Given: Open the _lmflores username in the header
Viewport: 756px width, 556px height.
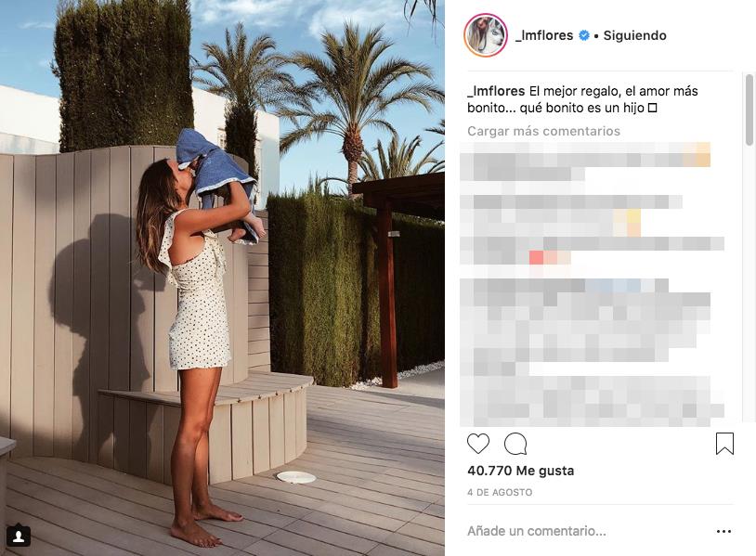Looking at the screenshot, I should click(544, 35).
